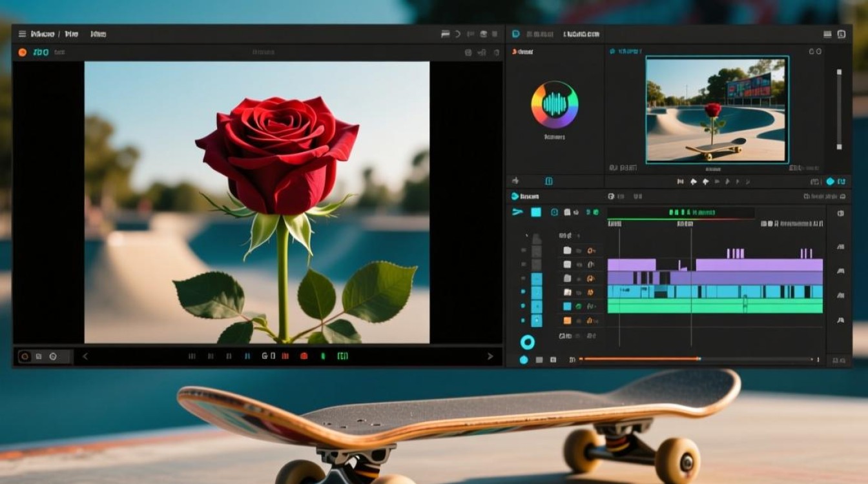Select the green audio track clip

[715, 306]
